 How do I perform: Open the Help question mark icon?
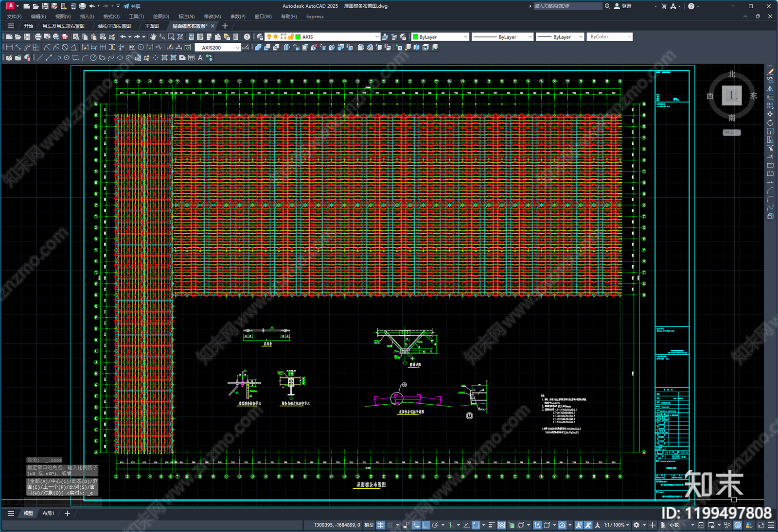click(247, 37)
